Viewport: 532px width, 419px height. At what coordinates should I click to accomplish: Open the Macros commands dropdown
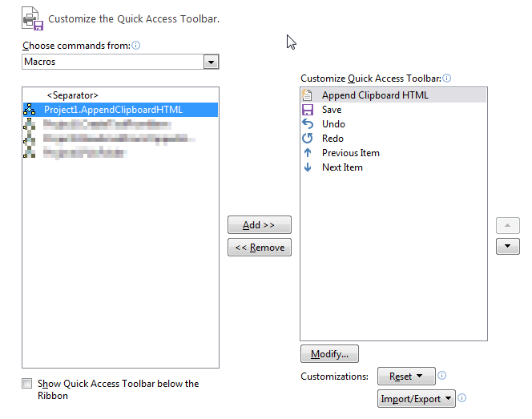[211, 62]
